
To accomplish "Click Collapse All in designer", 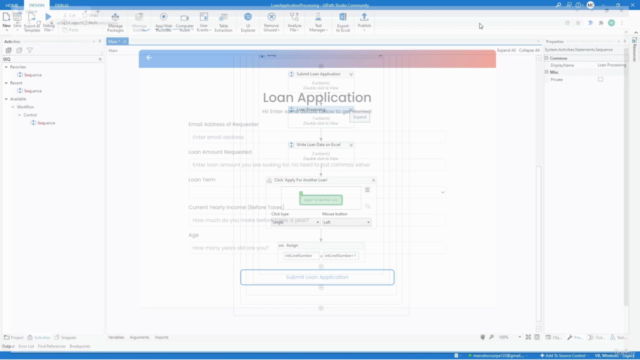I will pyautogui.click(x=529, y=50).
